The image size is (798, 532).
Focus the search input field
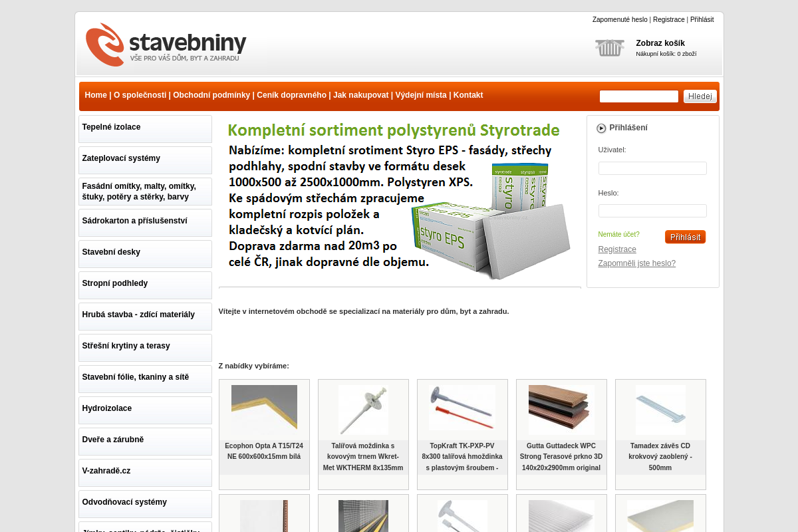[x=639, y=96]
